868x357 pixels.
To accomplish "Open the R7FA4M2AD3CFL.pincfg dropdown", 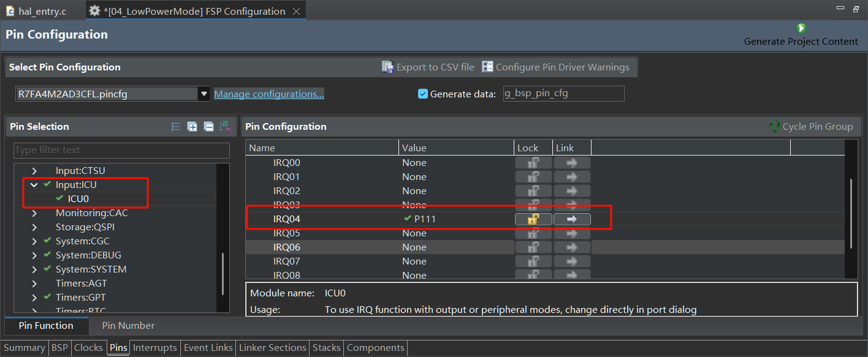I will point(204,94).
